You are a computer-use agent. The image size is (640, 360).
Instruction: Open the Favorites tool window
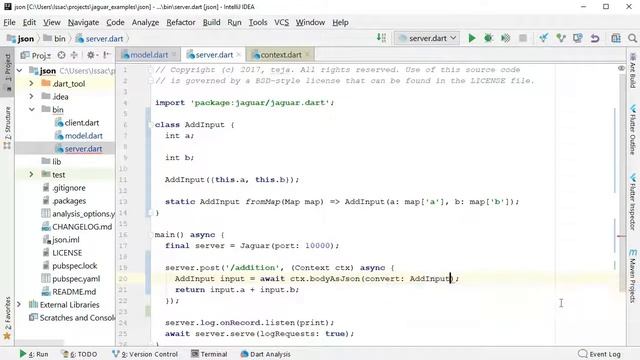tap(7, 318)
